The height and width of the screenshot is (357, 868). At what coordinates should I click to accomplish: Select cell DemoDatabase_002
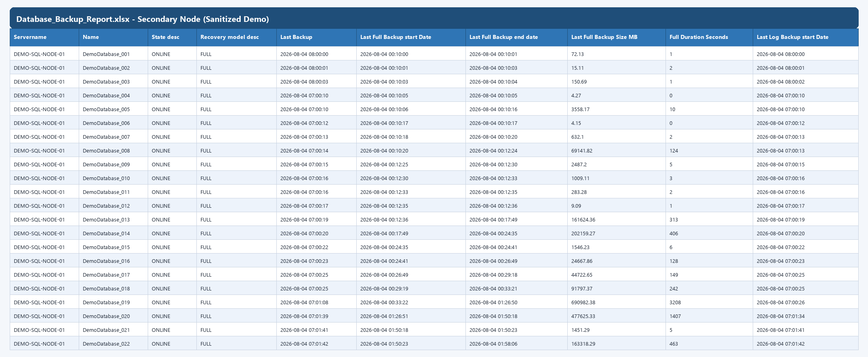tap(113, 68)
